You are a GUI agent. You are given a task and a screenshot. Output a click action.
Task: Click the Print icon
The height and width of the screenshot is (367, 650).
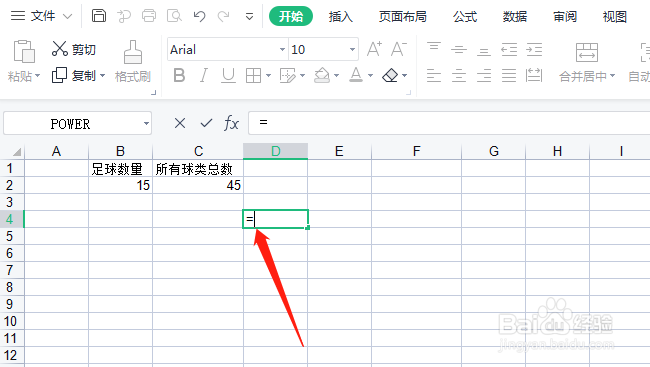pyautogui.click(x=149, y=16)
